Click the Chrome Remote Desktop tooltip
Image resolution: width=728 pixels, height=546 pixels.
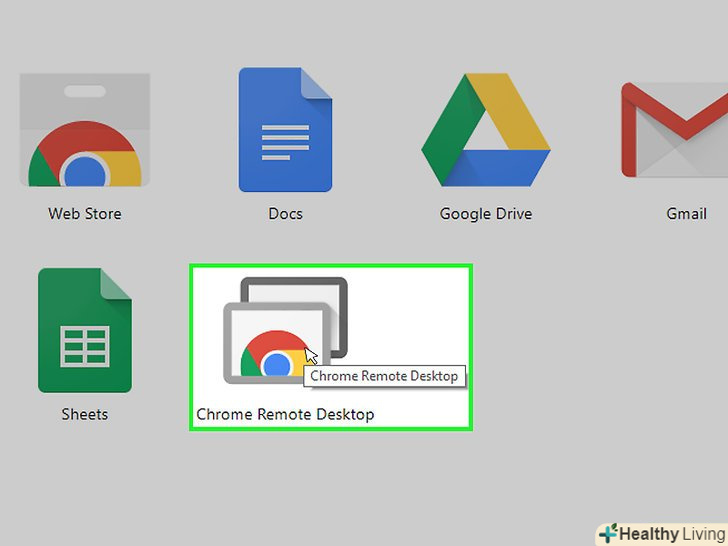pos(384,376)
